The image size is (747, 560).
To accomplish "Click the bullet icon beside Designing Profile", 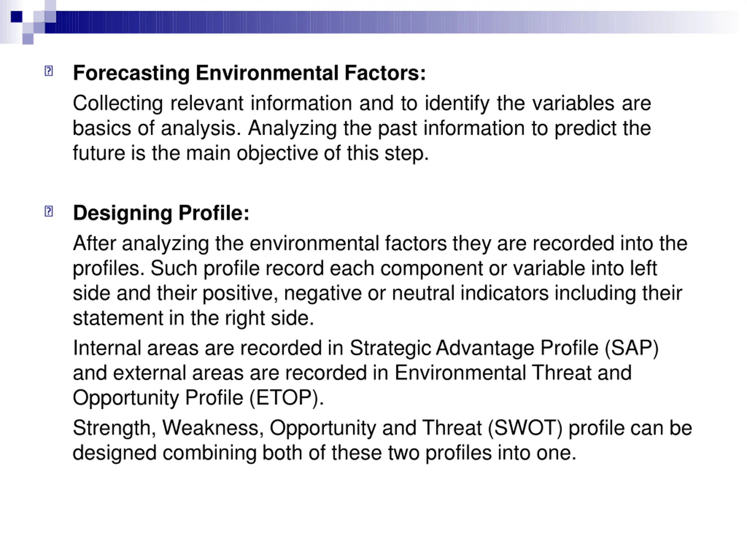I will click(49, 211).
